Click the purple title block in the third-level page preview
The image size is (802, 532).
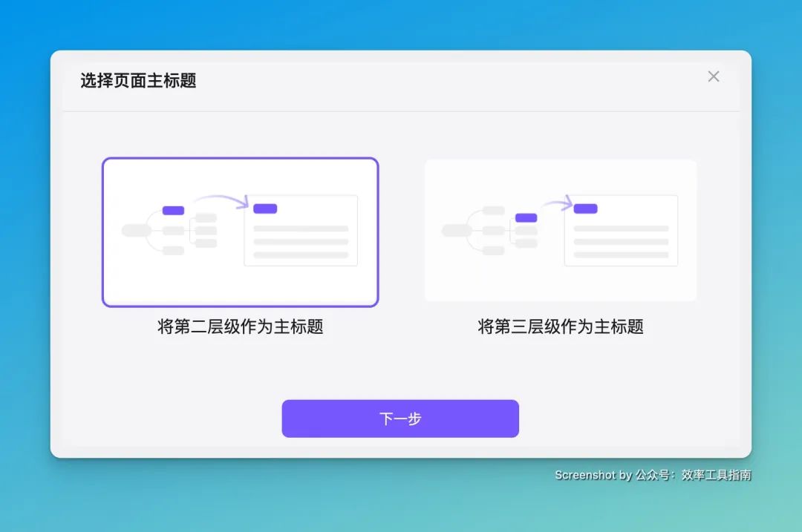[585, 208]
